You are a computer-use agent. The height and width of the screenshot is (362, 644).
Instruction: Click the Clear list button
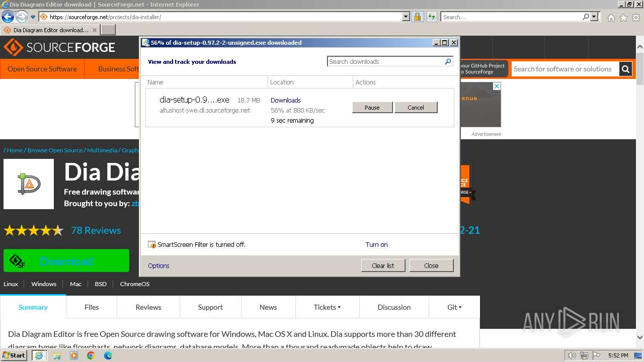pyautogui.click(x=383, y=265)
